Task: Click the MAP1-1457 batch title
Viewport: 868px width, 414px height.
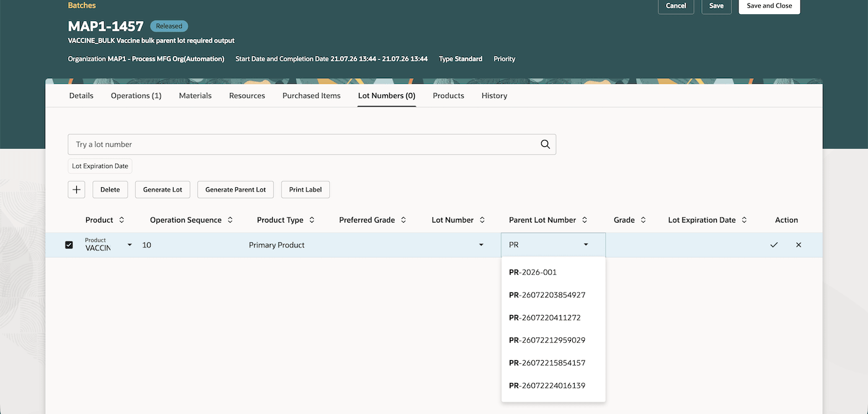Action: 106,26
